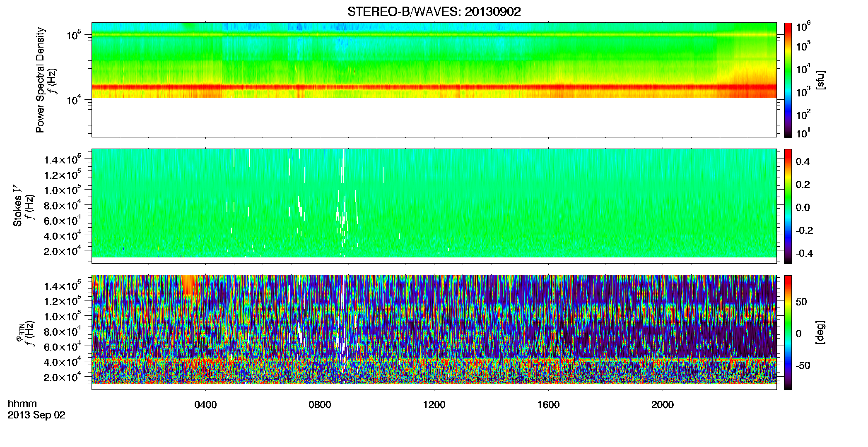Click the [sfu] unit label
Image resolution: width=868 pixels, height=447 pixels.
820,80
